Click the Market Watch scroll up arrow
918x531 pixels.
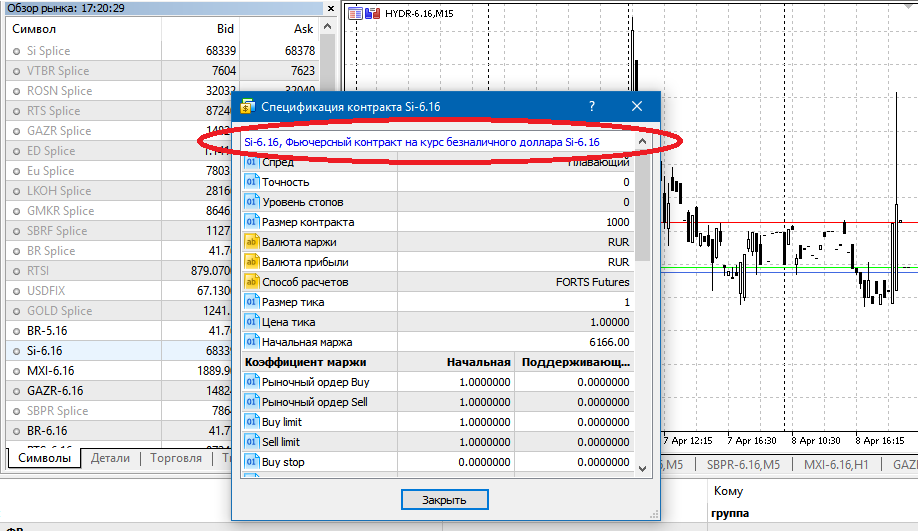(328, 26)
